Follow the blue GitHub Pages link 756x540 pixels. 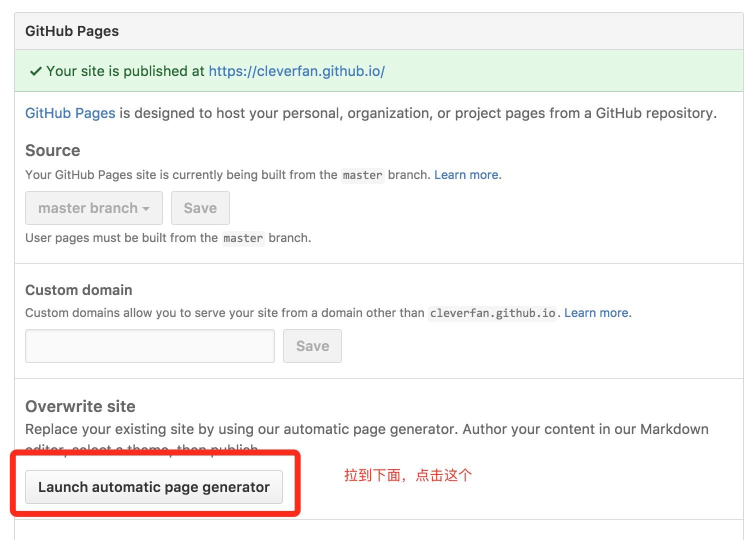pos(70,113)
